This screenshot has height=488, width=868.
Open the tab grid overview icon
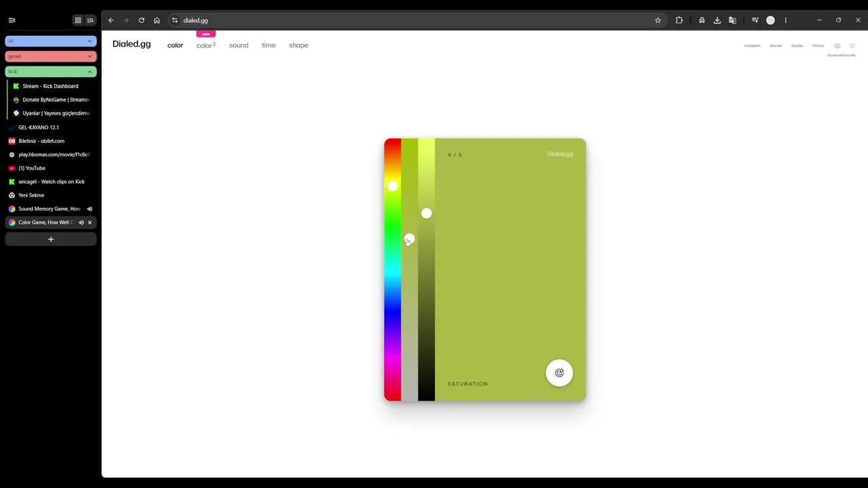78,20
